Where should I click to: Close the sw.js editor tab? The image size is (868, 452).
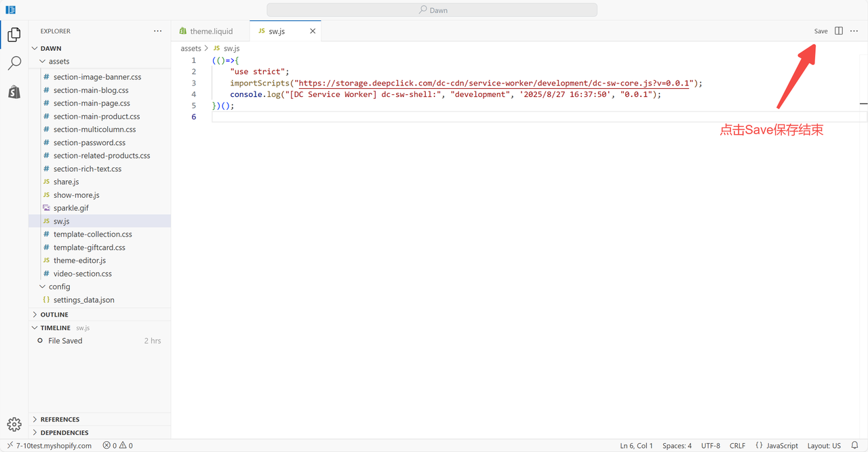313,31
